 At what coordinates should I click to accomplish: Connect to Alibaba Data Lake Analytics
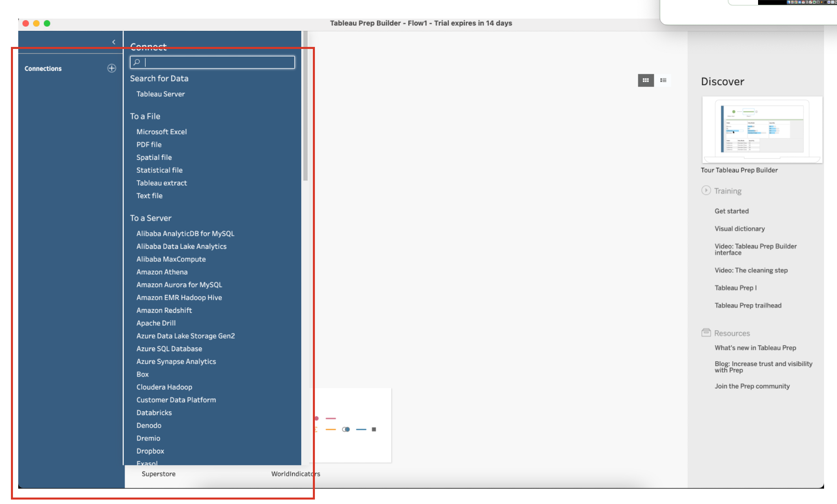(x=181, y=246)
